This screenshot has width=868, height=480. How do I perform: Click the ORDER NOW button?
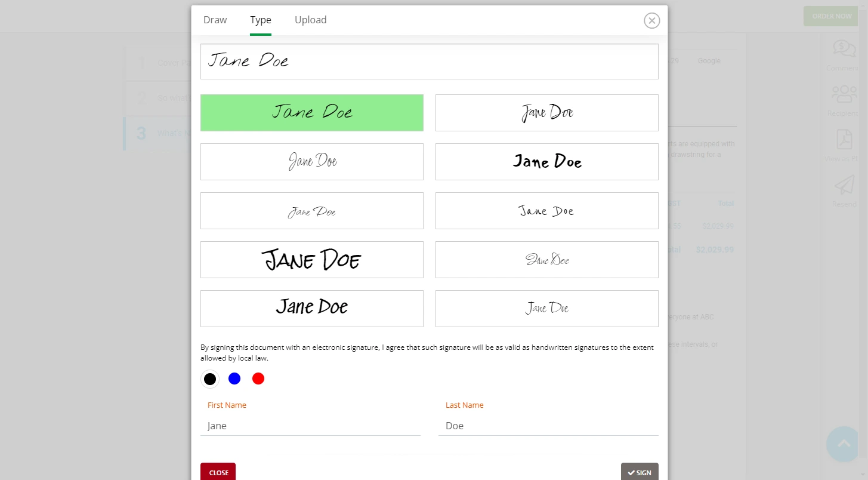830,16
